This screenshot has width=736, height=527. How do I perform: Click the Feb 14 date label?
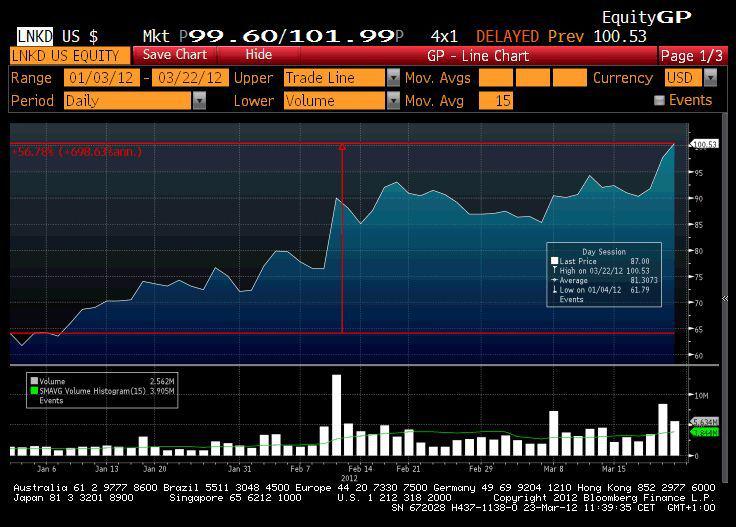click(360, 468)
